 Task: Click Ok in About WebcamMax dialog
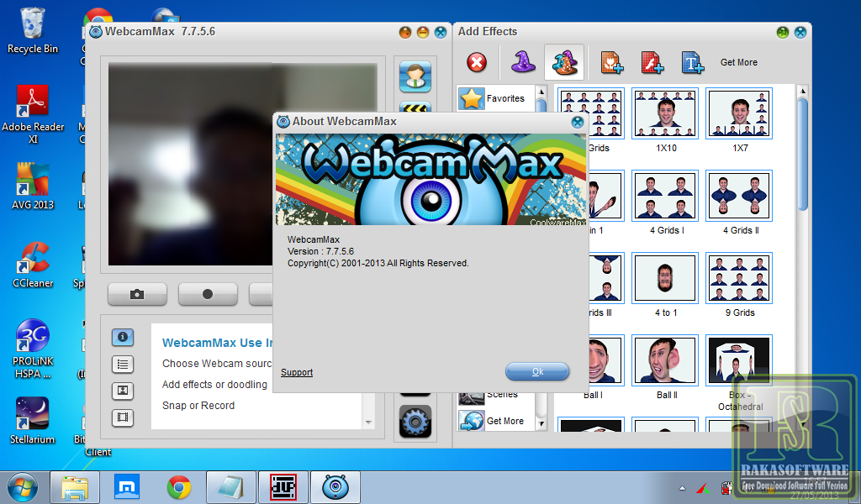click(537, 371)
